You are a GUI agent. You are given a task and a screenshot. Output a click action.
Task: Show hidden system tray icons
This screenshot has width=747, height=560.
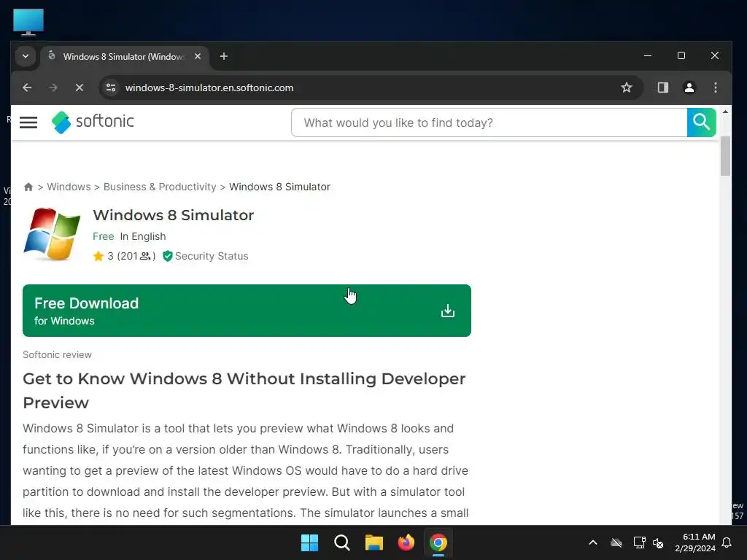[592, 542]
